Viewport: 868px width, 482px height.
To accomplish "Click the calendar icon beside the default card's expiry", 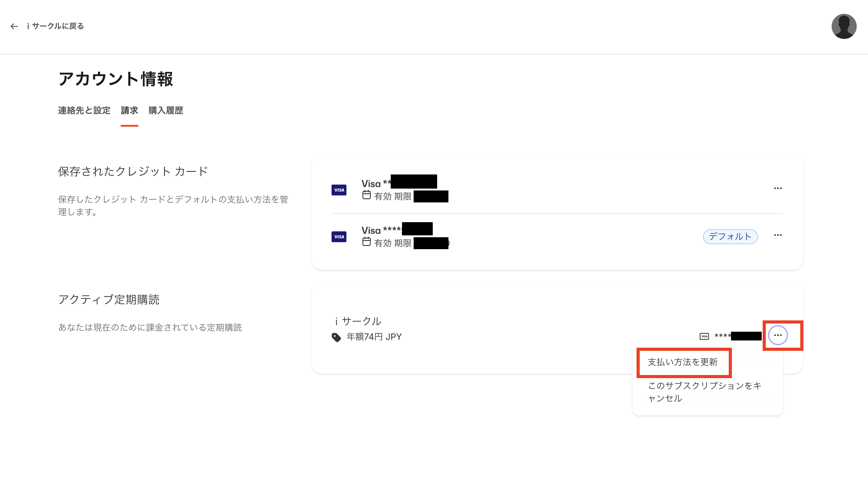I will tap(367, 243).
